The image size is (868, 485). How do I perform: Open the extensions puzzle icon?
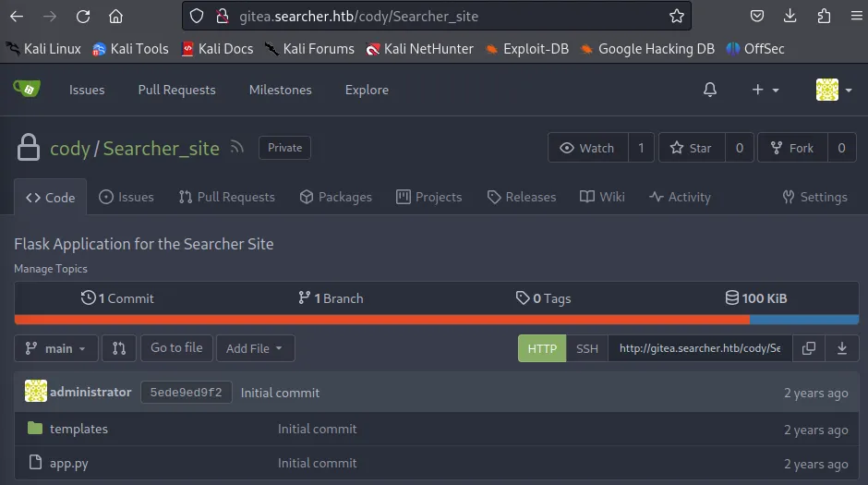[x=824, y=16]
